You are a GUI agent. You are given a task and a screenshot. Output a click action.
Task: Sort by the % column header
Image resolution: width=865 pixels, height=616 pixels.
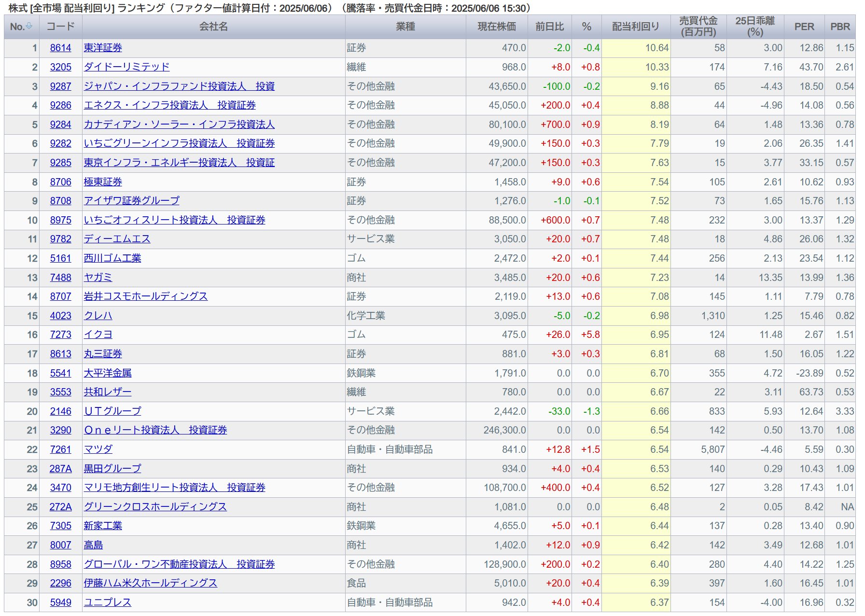(x=586, y=27)
